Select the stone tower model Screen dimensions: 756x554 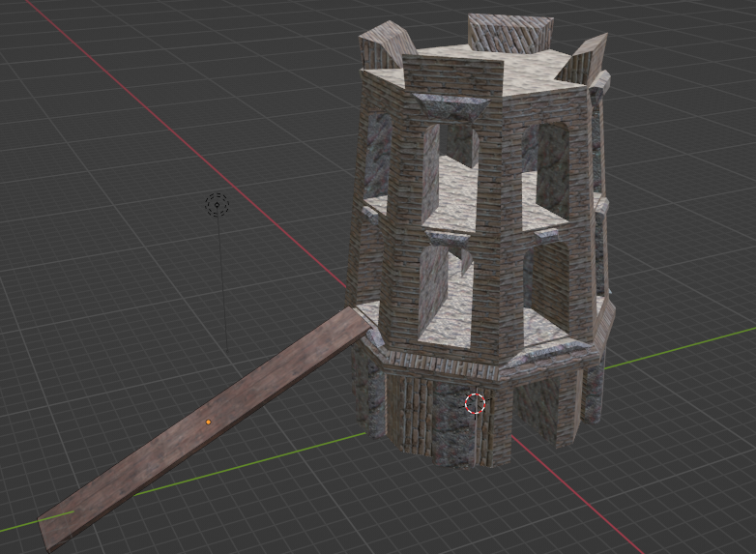[x=482, y=241]
